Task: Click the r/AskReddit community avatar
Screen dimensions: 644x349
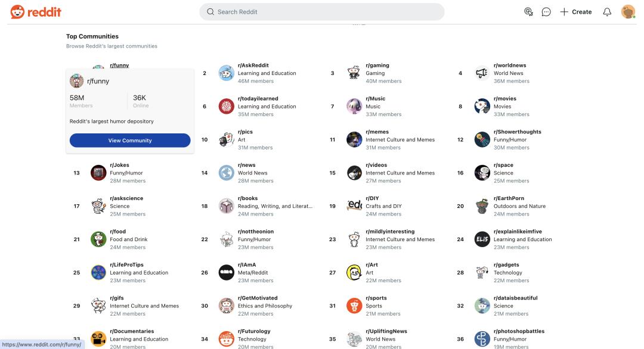Action: [x=227, y=73]
